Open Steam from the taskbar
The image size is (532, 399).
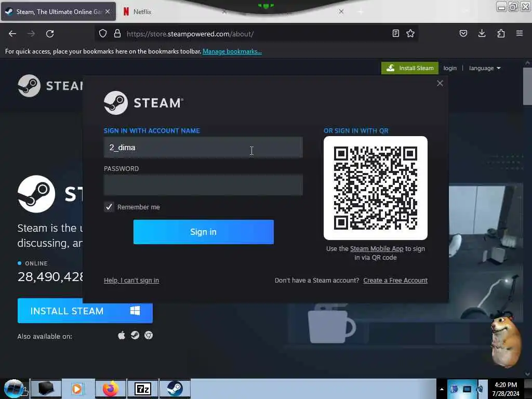175,389
